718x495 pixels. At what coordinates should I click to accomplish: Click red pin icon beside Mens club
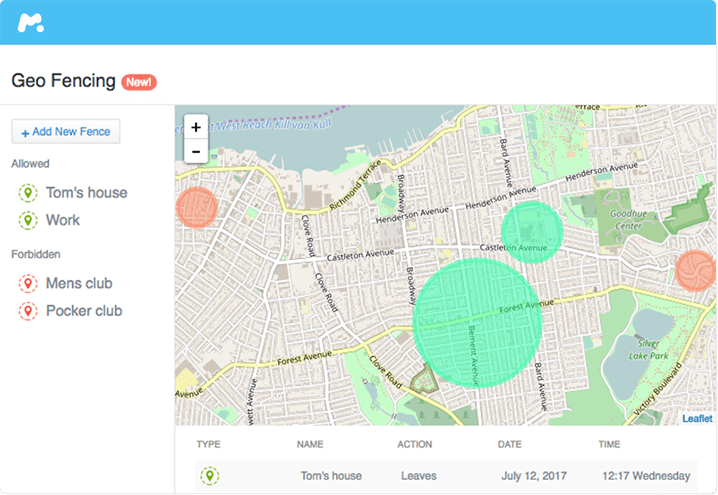pos(27,284)
